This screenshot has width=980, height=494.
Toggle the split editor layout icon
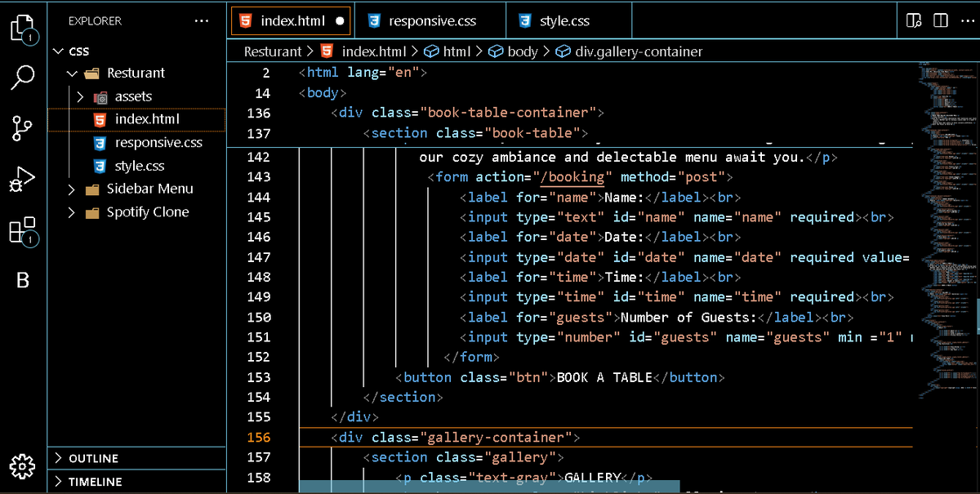coord(941,20)
